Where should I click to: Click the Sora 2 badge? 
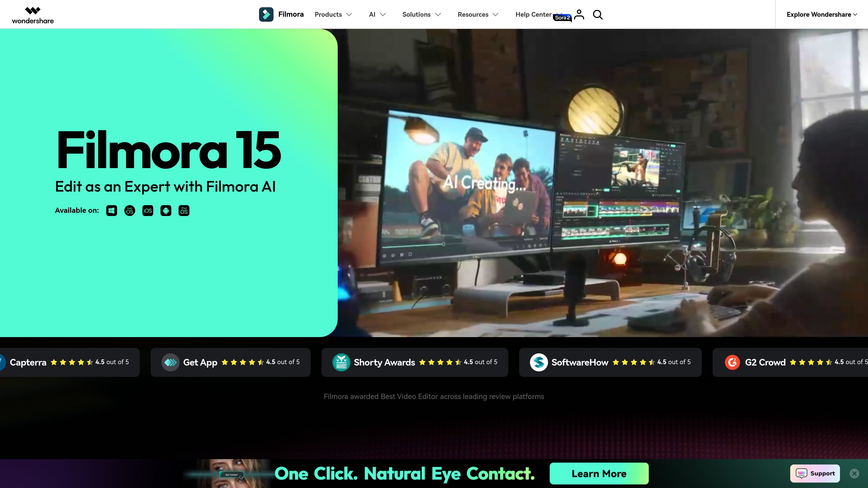point(562,18)
